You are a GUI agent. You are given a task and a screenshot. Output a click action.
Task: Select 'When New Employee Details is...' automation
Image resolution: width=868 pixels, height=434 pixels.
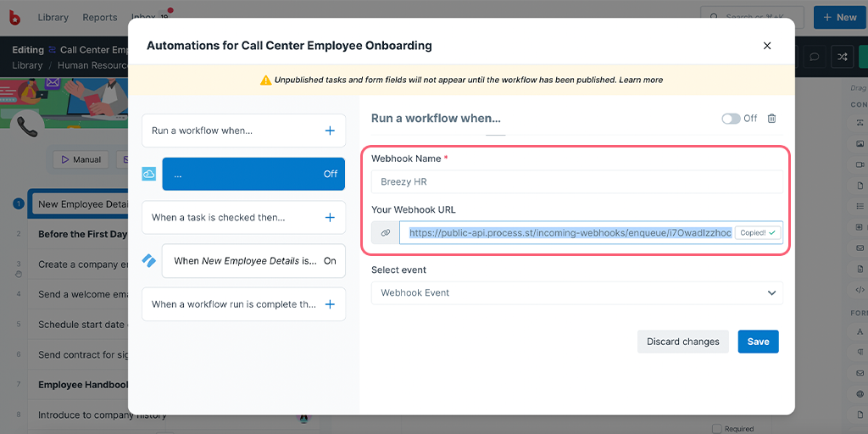pyautogui.click(x=253, y=261)
